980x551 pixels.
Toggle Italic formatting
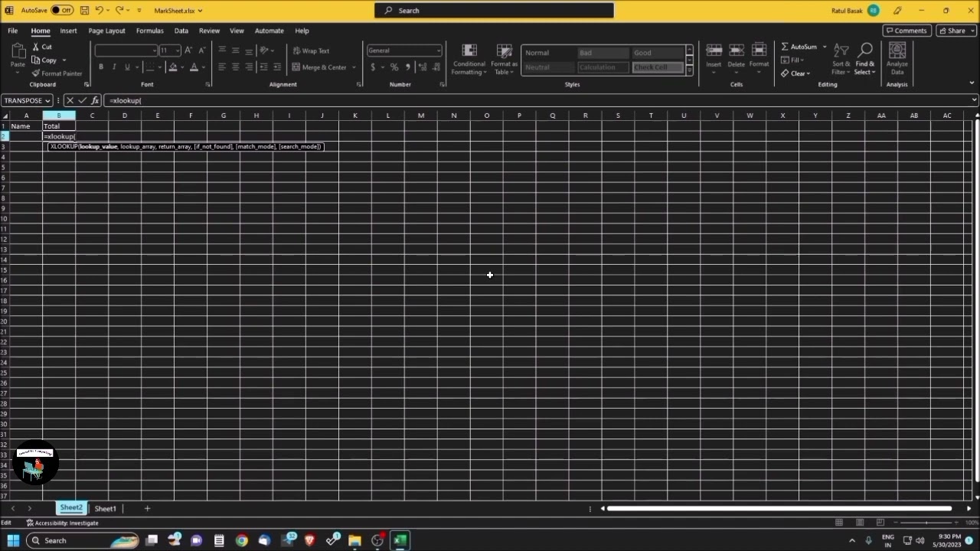[x=114, y=67]
